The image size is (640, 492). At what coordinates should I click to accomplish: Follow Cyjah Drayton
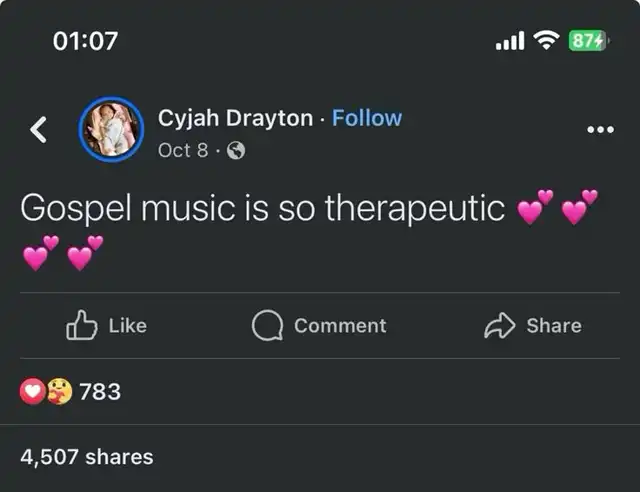coord(367,118)
